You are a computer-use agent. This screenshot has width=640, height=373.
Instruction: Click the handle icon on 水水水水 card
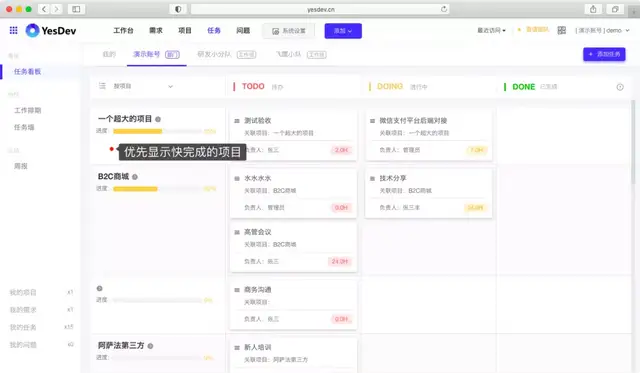tap(237, 178)
